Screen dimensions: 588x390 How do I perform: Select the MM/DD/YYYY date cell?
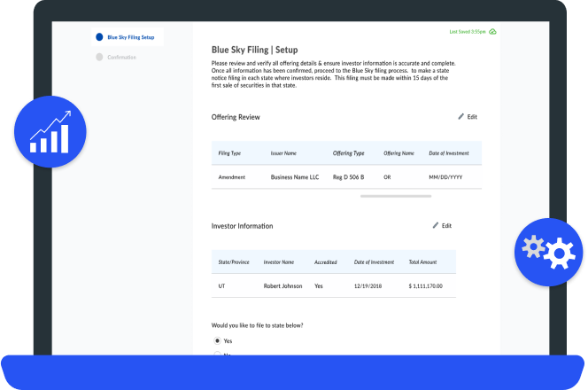(445, 177)
